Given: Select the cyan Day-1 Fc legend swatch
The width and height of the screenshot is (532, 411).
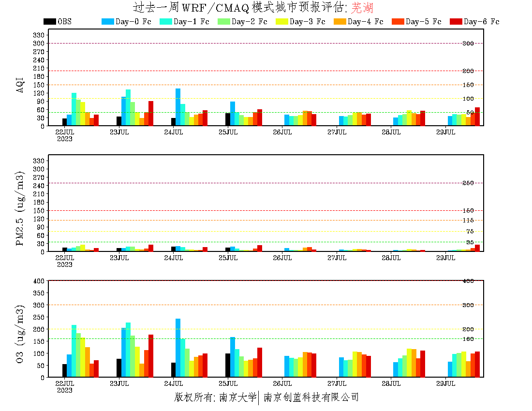Looking at the screenshot, I should pos(165,21).
